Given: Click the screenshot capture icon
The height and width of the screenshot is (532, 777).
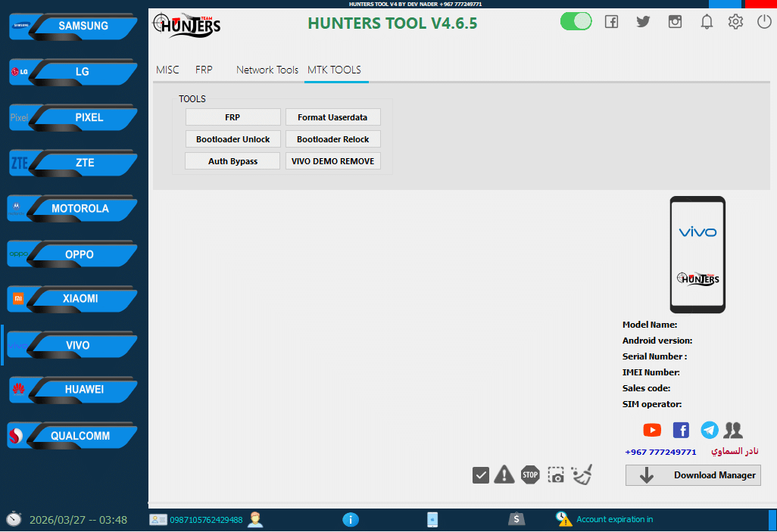Looking at the screenshot, I should (556, 475).
